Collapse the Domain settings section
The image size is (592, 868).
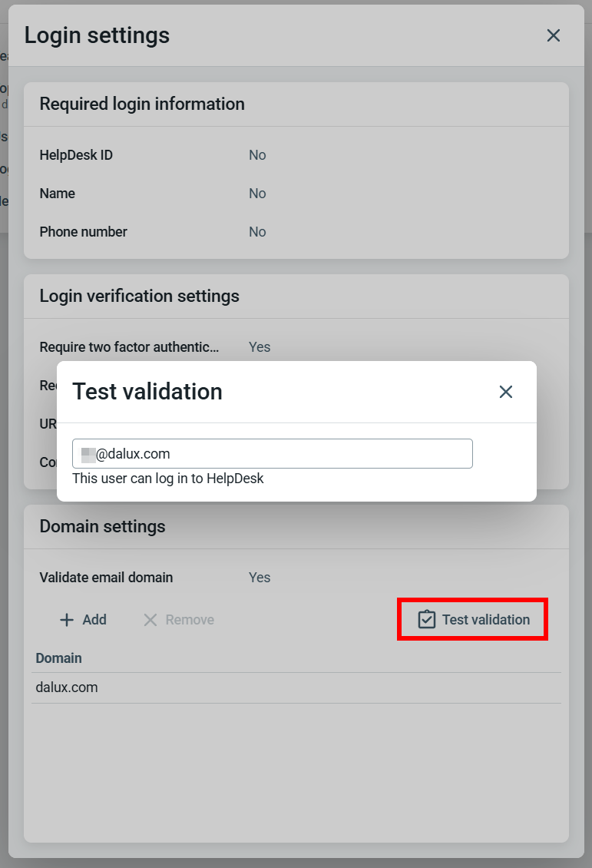click(103, 526)
